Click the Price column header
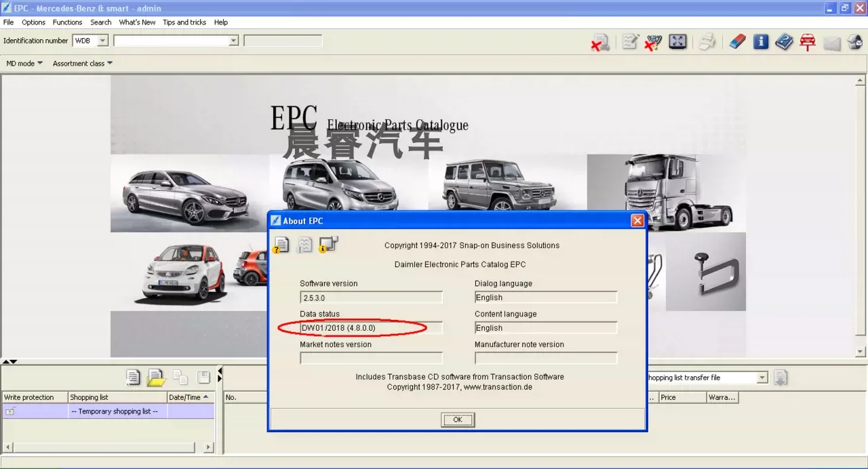 pos(683,397)
